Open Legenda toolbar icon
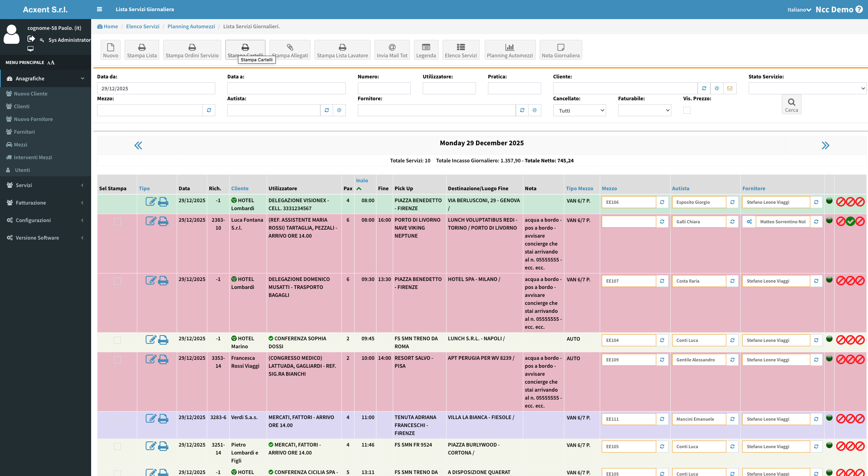 [426, 47]
